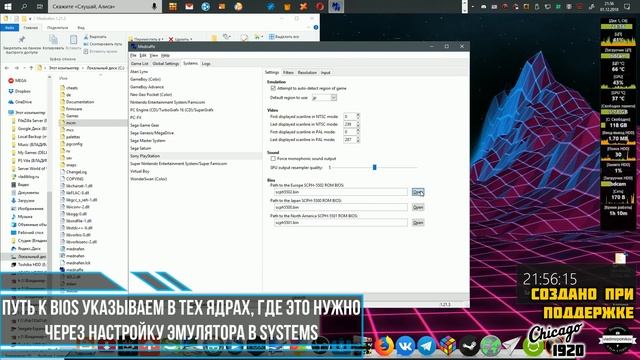Click Open for Europe SCPH-5502 BIOS path
The height and width of the screenshot is (360, 640).
pyautogui.click(x=418, y=192)
